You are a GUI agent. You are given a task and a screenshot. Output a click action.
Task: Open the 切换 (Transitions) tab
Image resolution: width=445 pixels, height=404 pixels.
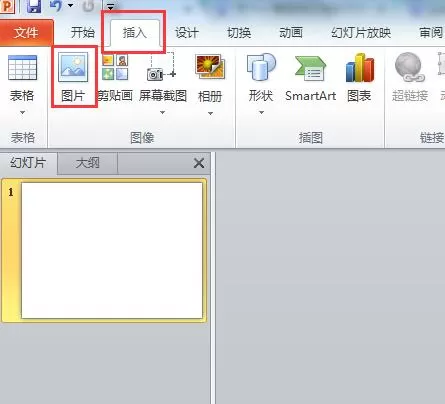tap(239, 33)
